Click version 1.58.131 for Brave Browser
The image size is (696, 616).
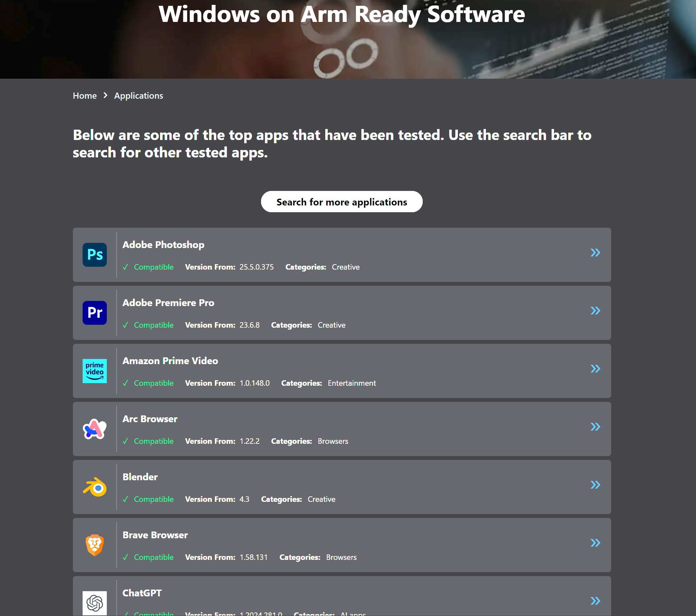pos(253,557)
